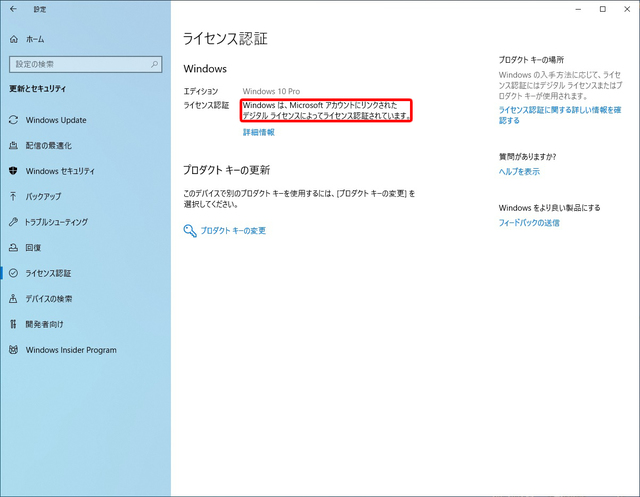Screen dimensions: 640x497
Task: Open デバイスの検索 settings page
Action: click(54, 299)
